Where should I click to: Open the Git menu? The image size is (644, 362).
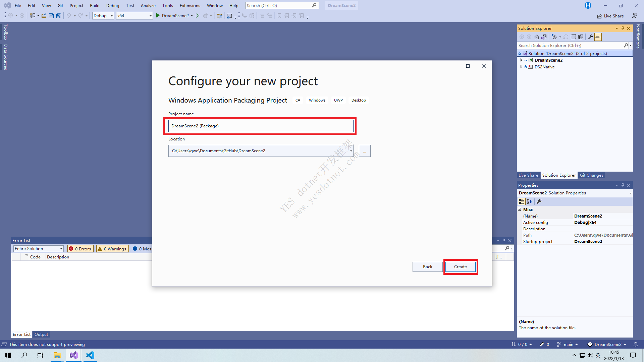60,5
